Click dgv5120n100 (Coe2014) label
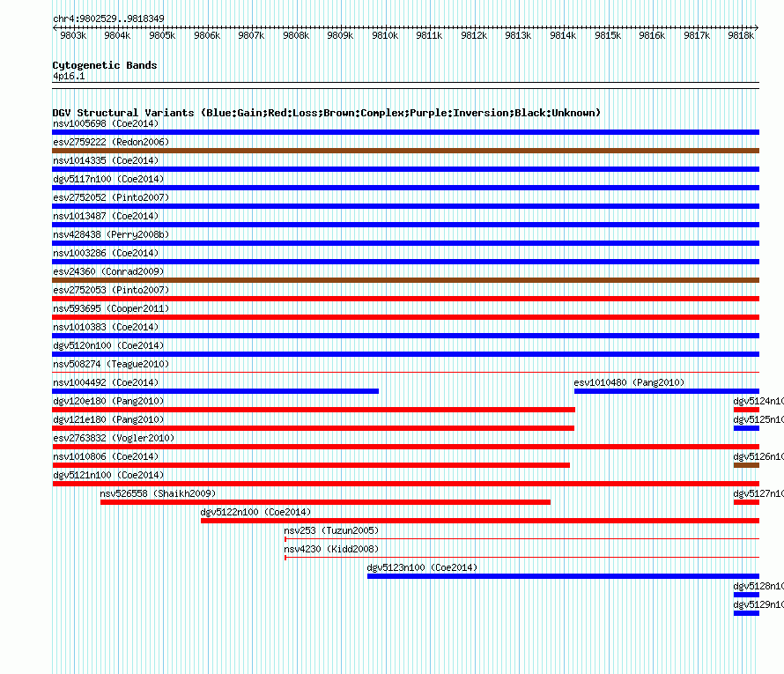 [108, 345]
